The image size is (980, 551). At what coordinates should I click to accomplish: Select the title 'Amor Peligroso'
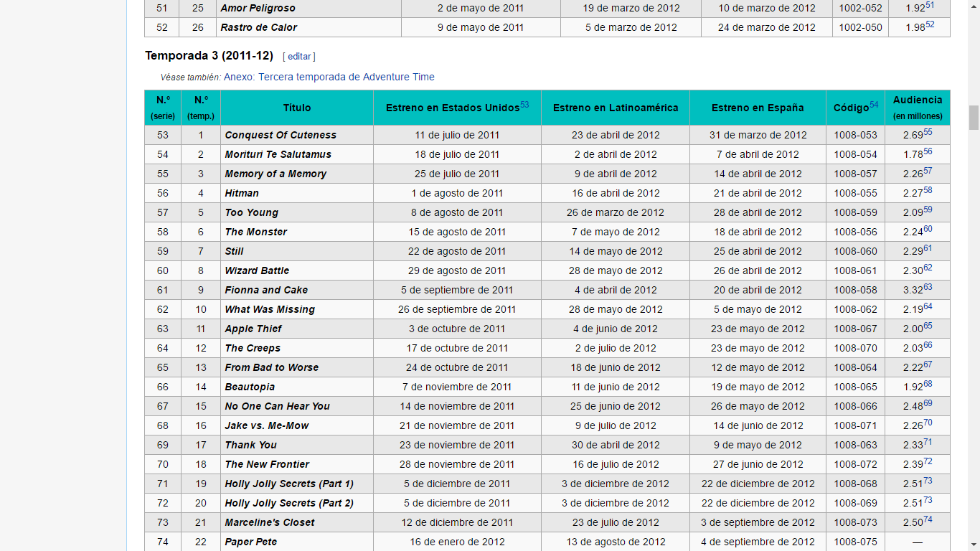pos(258,8)
